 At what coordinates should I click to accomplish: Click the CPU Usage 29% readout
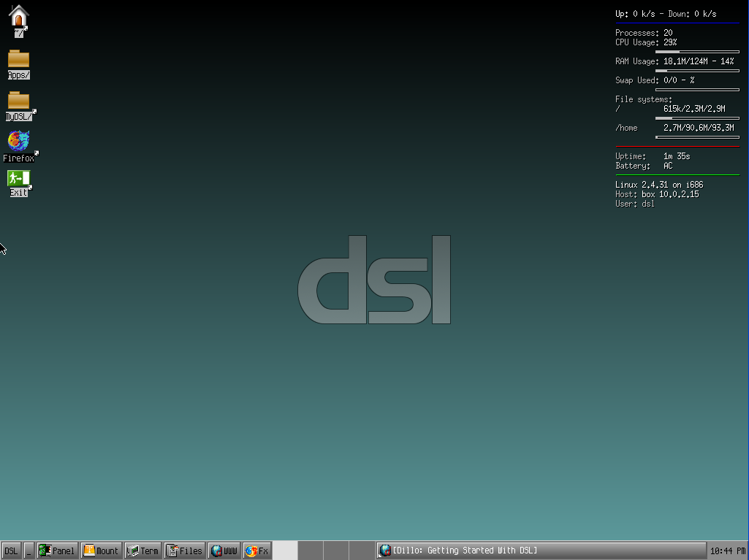pyautogui.click(x=646, y=42)
